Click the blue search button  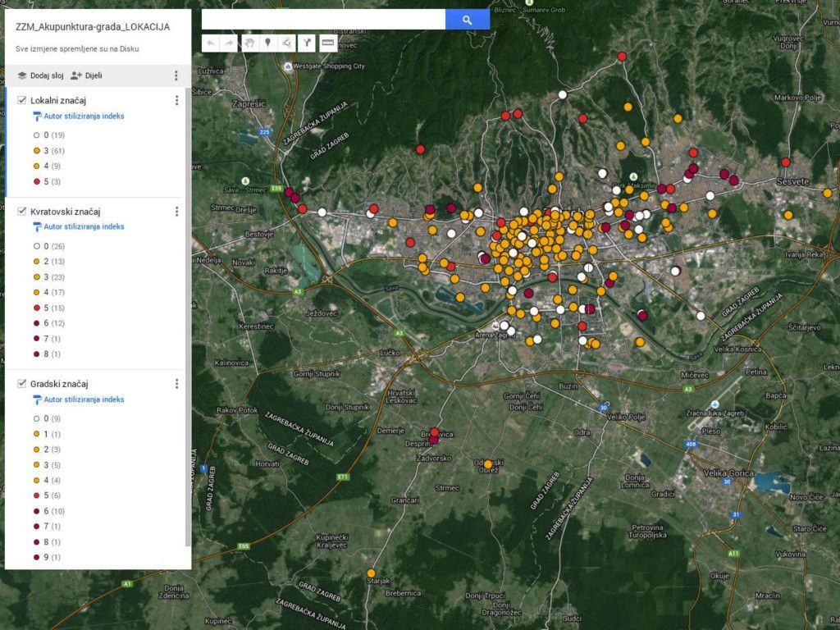point(467,20)
